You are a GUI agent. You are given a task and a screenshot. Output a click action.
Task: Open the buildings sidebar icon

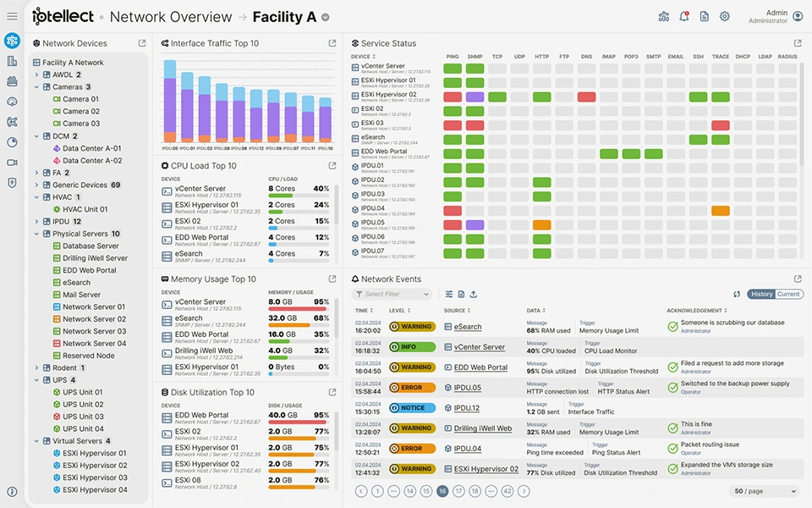(x=12, y=61)
